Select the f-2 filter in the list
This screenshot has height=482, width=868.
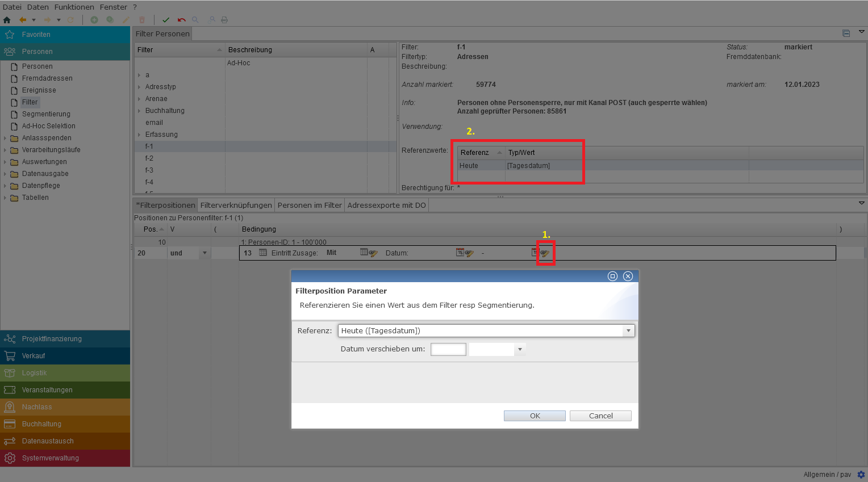(x=149, y=158)
